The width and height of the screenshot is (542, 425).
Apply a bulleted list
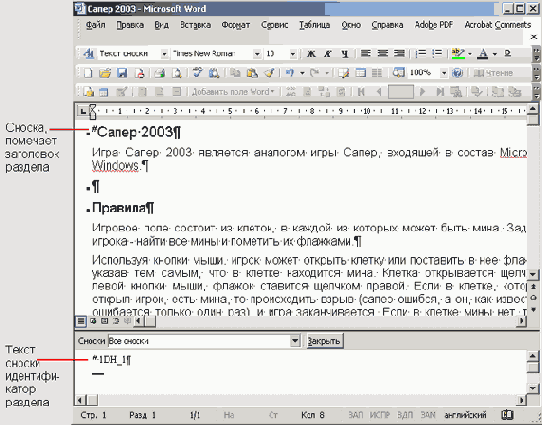437,54
